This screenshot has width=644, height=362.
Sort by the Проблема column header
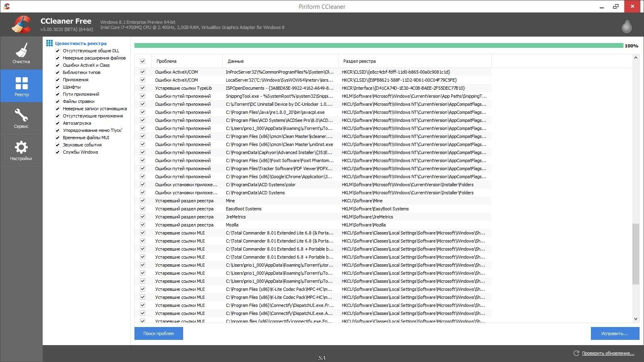(187, 61)
